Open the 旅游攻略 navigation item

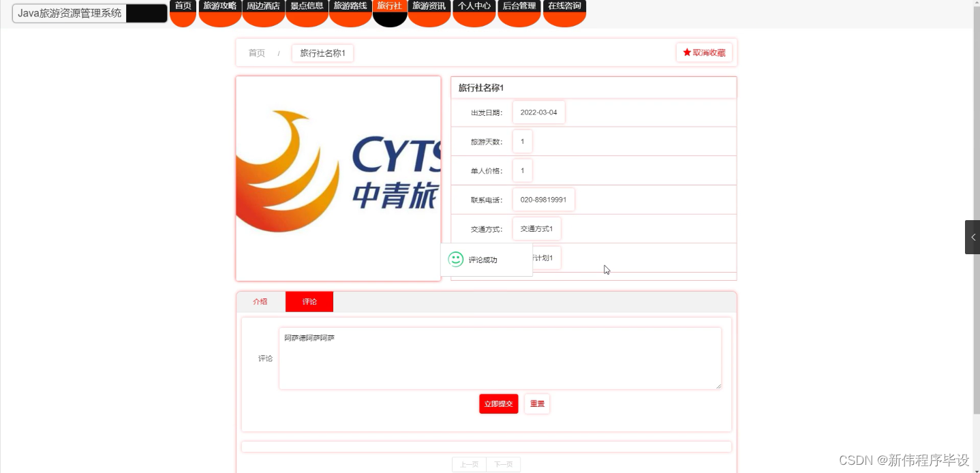[219, 6]
